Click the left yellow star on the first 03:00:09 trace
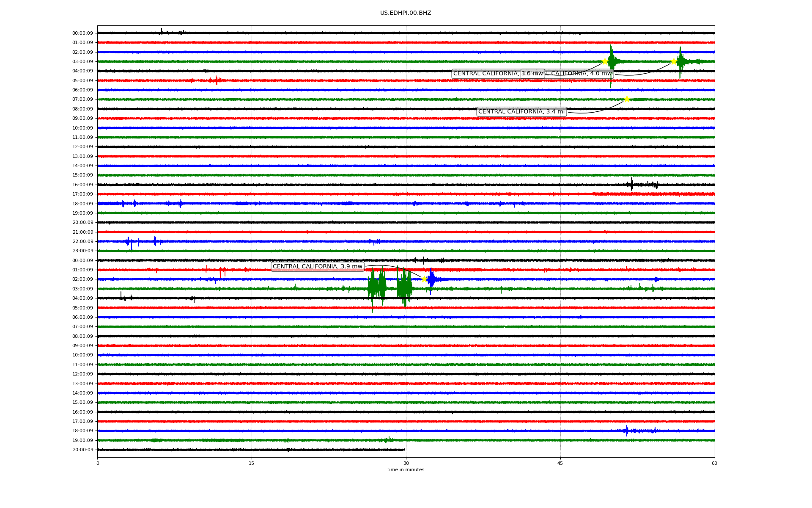812x508 pixels. pos(605,61)
